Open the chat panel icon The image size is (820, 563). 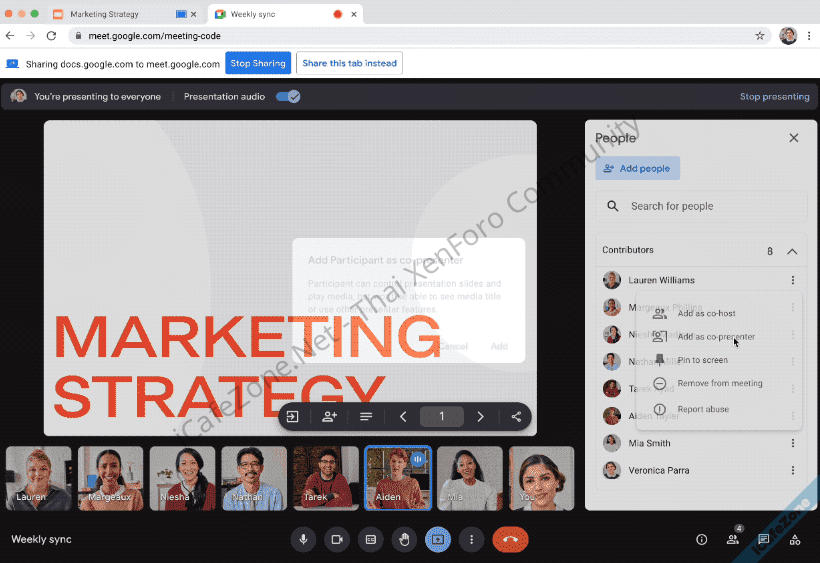point(764,539)
